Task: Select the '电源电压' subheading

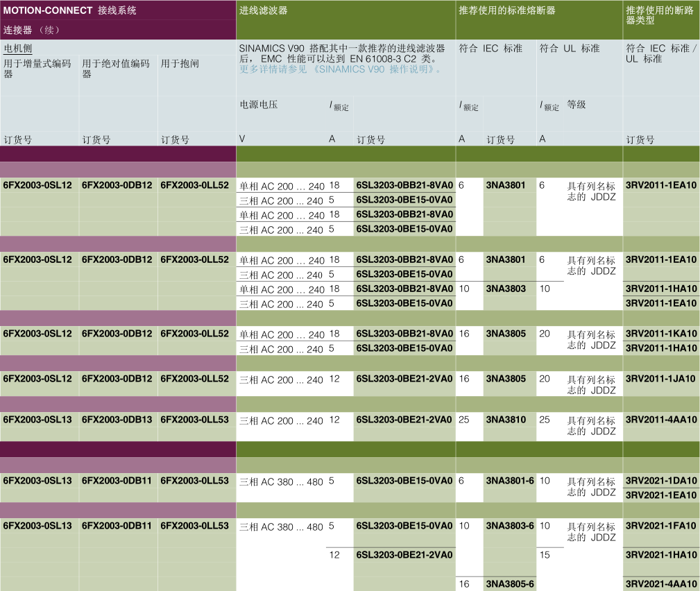Action: coord(259,105)
